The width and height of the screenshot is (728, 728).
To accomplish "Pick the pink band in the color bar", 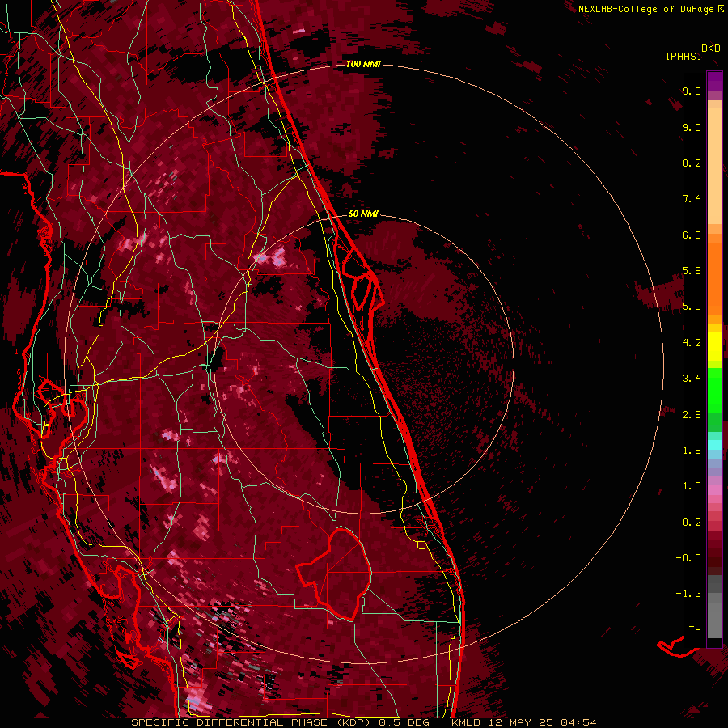I will [x=714, y=490].
